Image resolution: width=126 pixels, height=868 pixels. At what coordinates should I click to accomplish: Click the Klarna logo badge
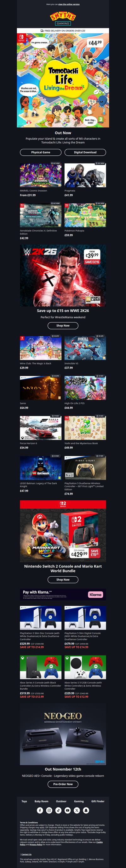(x=95, y=595)
